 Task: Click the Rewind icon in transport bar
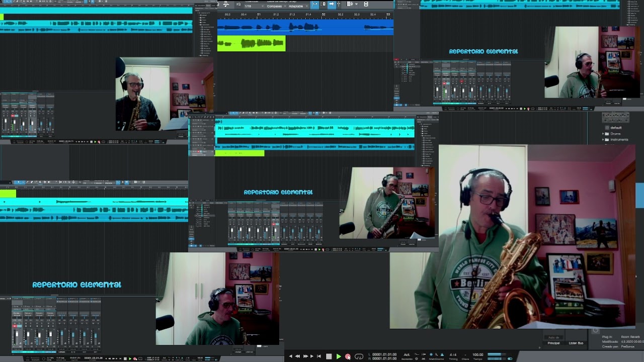click(297, 356)
